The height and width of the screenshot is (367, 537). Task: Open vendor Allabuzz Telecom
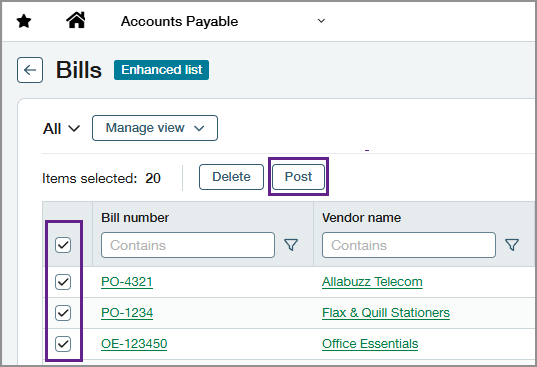[372, 282]
